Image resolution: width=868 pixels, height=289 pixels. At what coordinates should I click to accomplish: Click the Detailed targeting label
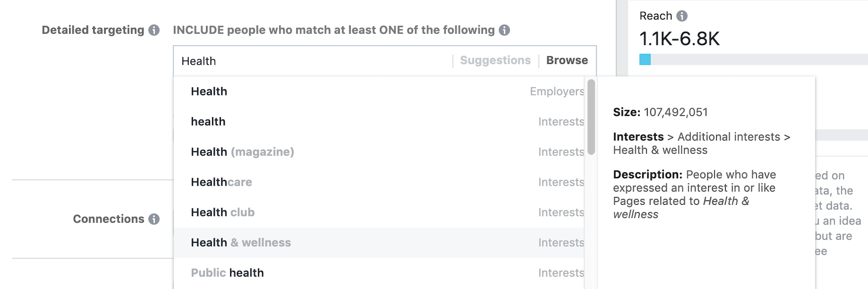pos(93,30)
